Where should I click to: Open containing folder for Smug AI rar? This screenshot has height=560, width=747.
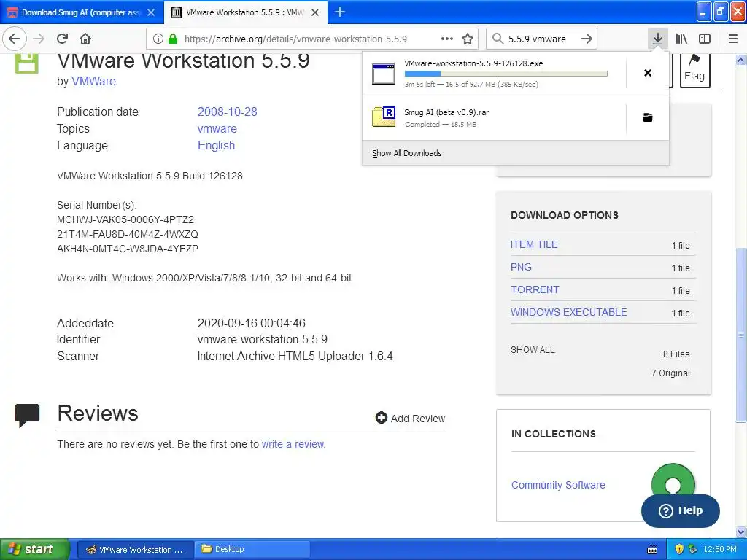648,117
